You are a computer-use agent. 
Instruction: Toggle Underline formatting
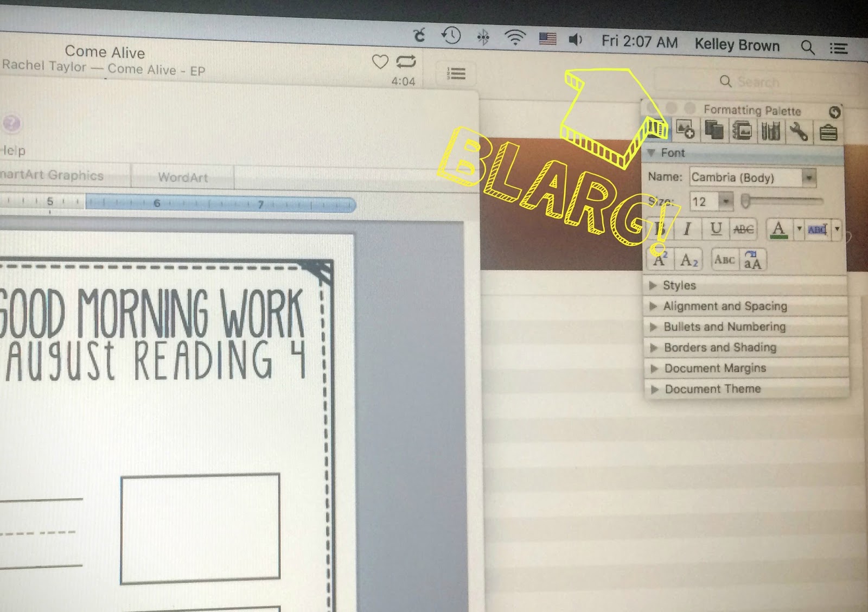click(716, 229)
